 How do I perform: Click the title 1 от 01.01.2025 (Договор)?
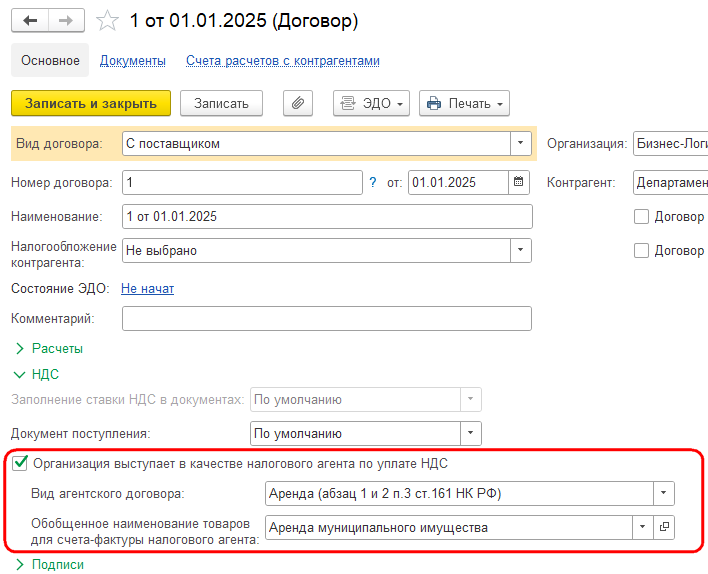[x=244, y=21]
